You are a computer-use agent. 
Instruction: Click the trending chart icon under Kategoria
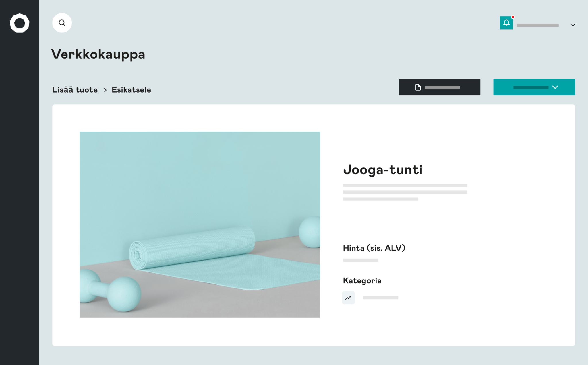point(348,298)
